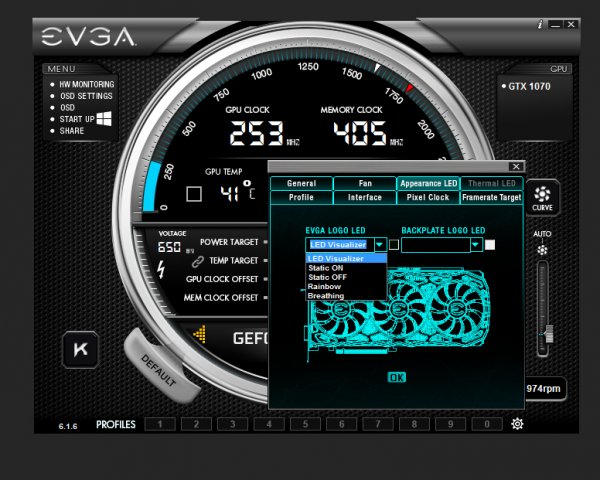Expand the Backplate Logo LED dropdown arrow
This screenshot has height=480, width=600.
[476, 245]
